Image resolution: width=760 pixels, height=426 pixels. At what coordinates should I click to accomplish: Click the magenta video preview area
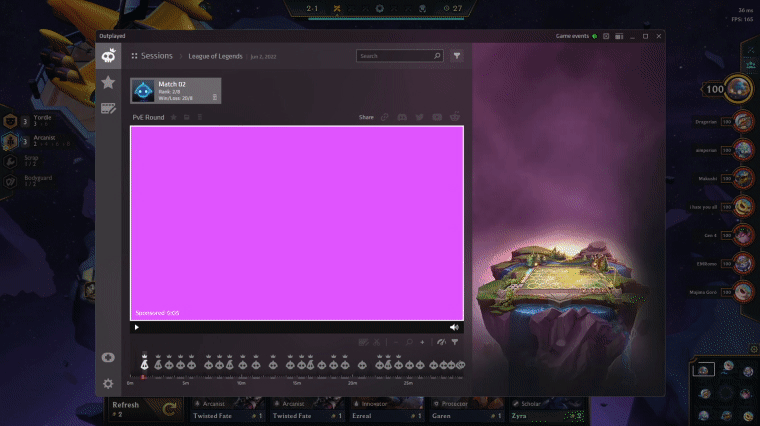pyautogui.click(x=297, y=223)
